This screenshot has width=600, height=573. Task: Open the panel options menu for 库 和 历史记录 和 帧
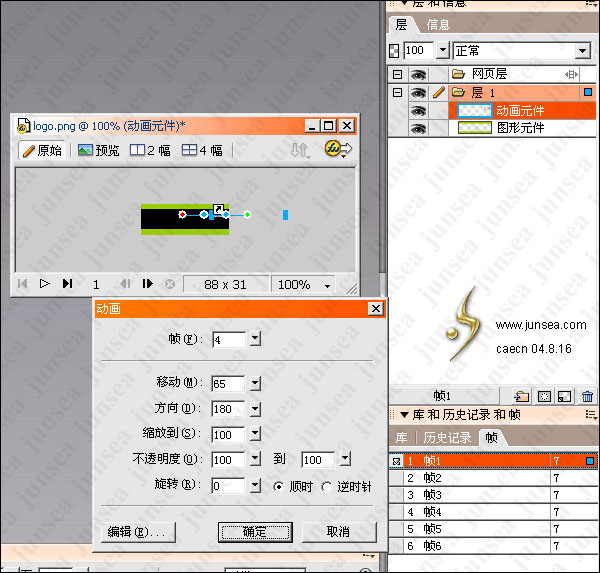[591, 415]
